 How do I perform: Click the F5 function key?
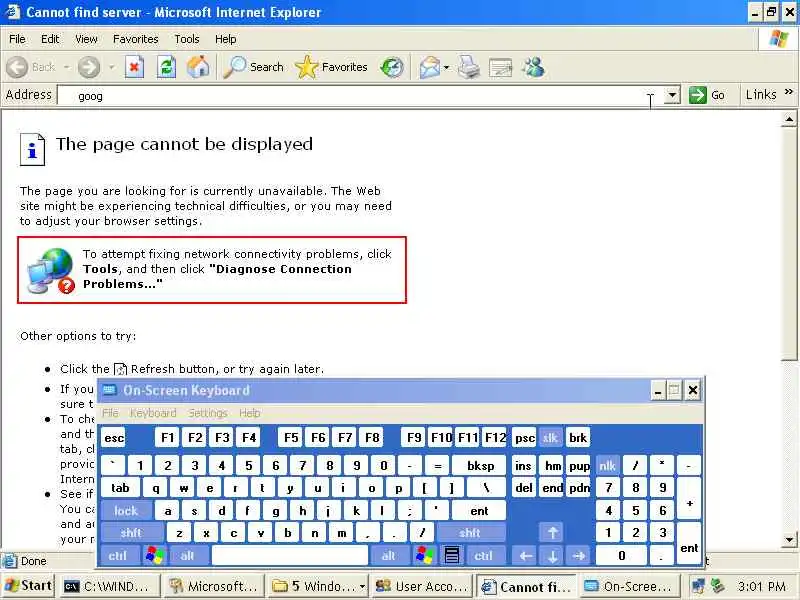(x=291, y=438)
